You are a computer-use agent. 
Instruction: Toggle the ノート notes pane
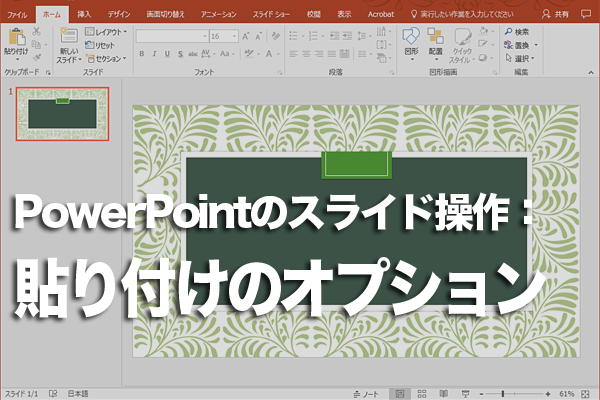pos(368,393)
